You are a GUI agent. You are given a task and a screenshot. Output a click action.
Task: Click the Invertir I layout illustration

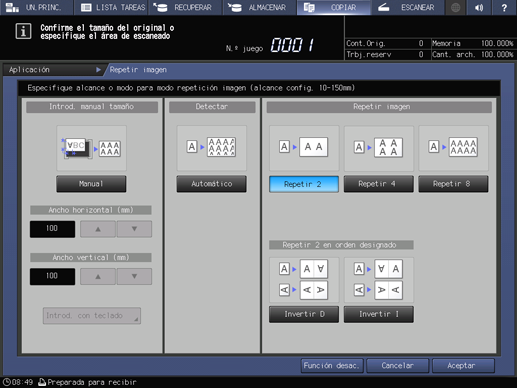(x=379, y=280)
